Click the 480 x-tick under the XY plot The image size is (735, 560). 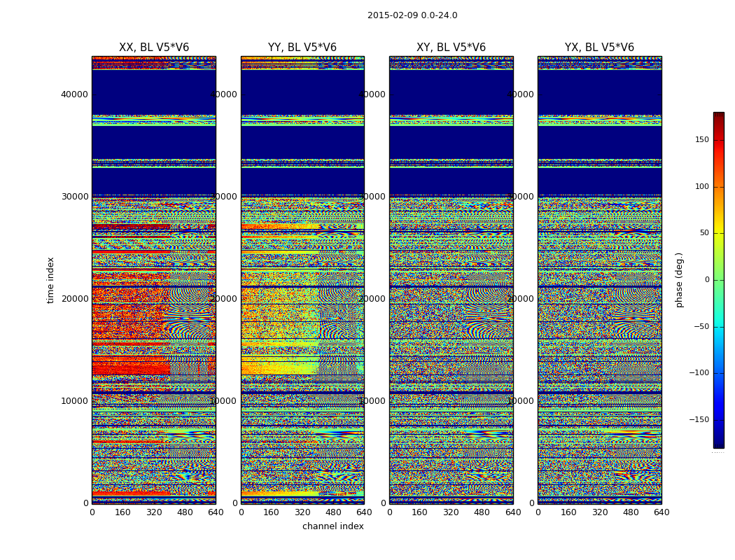coord(482,512)
